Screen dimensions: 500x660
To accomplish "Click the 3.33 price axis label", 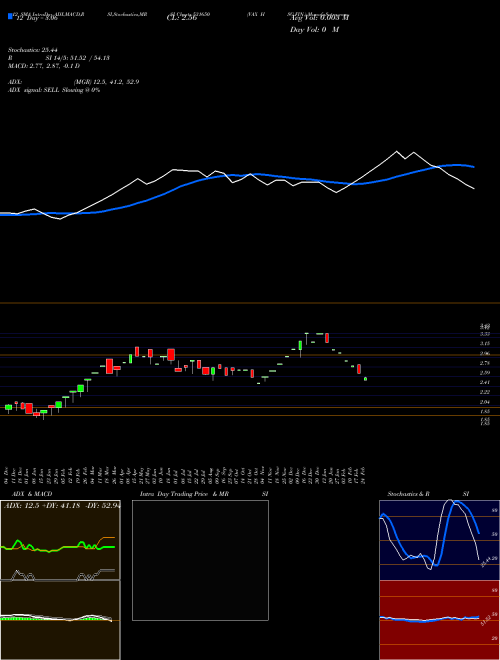I will (x=485, y=334).
